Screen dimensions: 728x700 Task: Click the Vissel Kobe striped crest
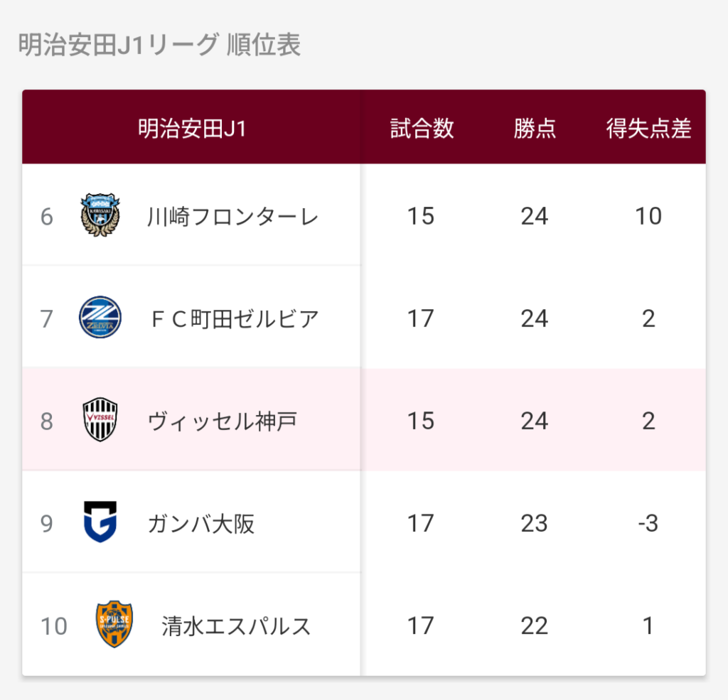click(x=100, y=419)
